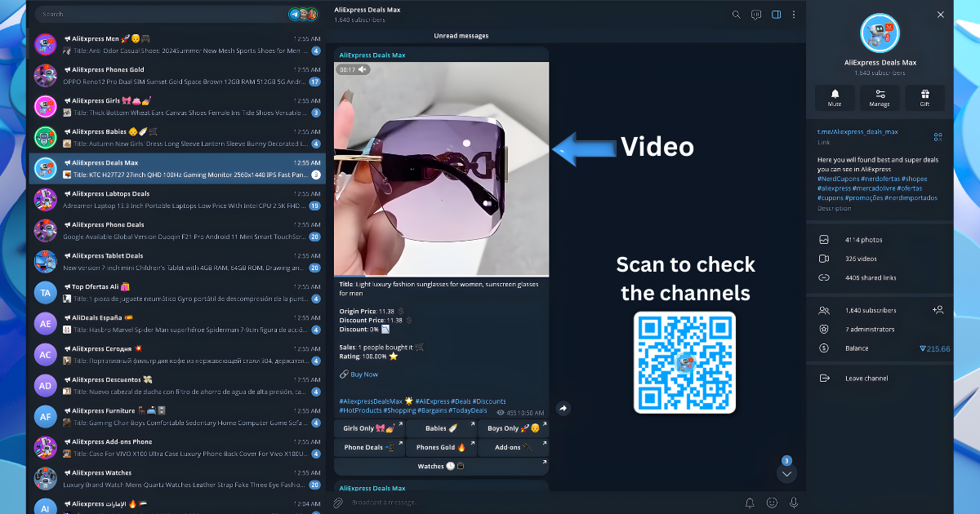Image resolution: width=980 pixels, height=514 pixels.
Task: Open the AliExpress Tablet Deals chat
Action: pyautogui.click(x=177, y=261)
